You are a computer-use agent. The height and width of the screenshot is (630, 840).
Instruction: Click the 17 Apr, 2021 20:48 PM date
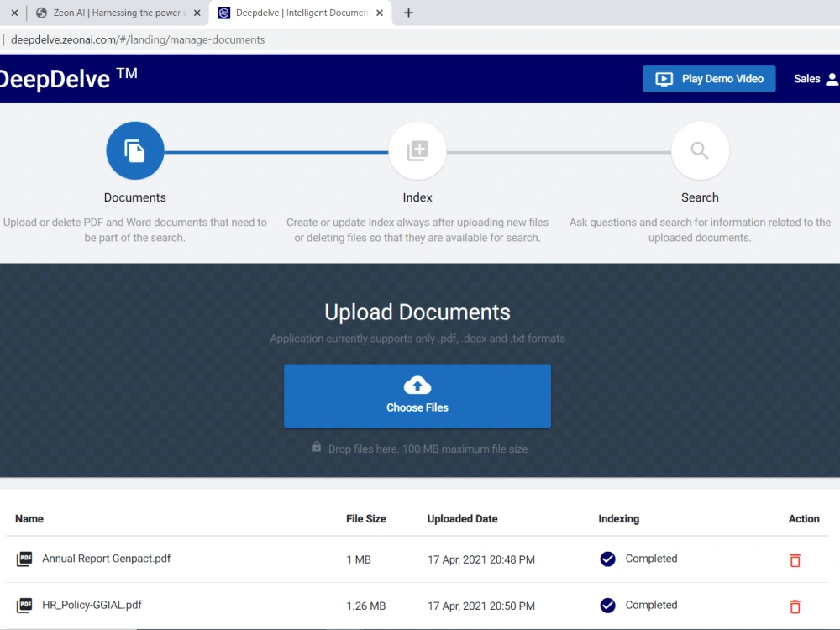pyautogui.click(x=481, y=559)
